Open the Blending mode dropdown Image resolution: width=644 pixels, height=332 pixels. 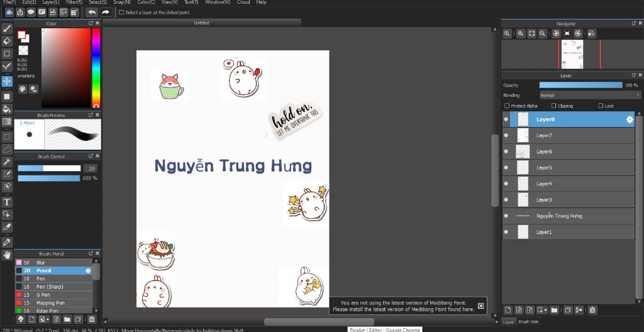590,95
